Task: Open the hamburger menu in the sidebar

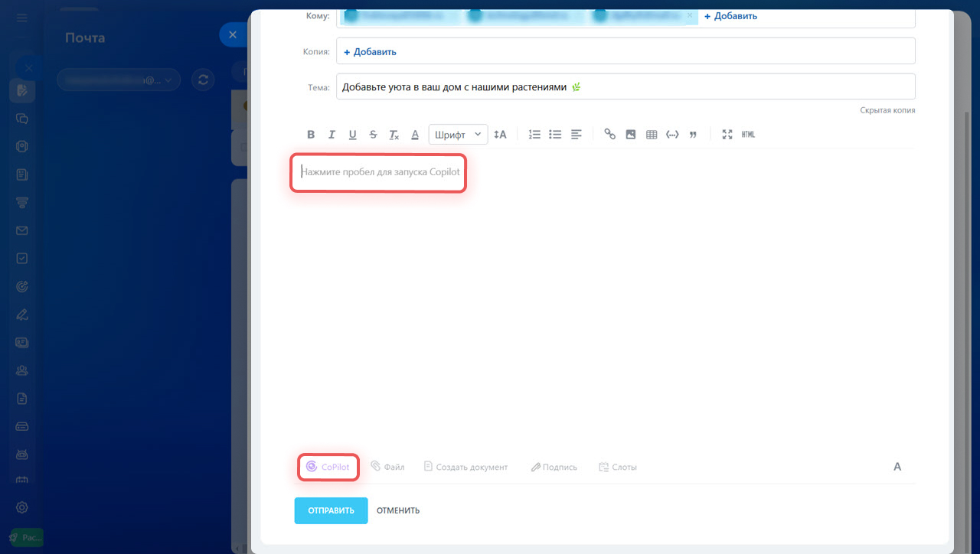Action: (22, 17)
